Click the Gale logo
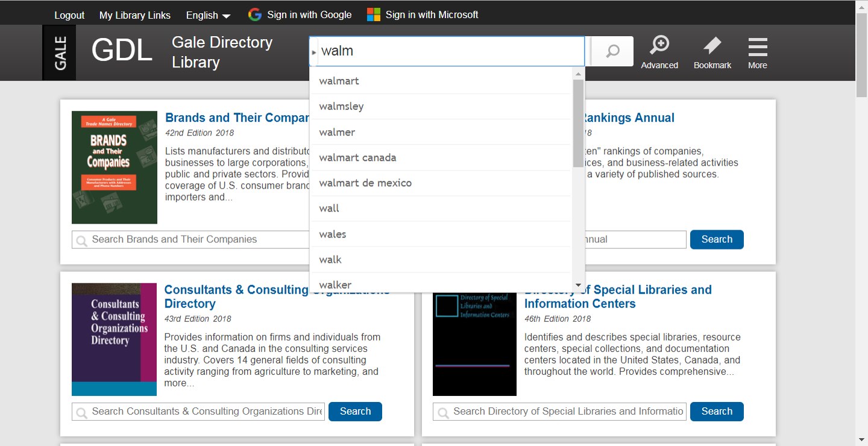Screen dimensions: 868x446 pos(59,53)
